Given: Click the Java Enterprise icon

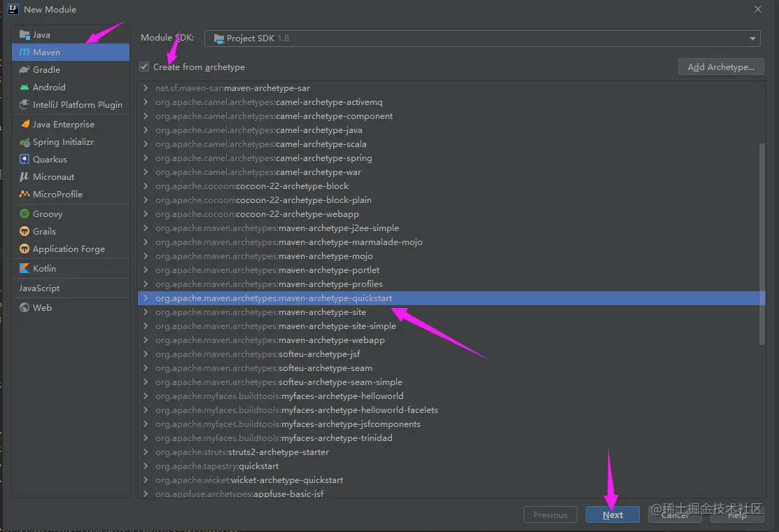Looking at the screenshot, I should click(24, 124).
